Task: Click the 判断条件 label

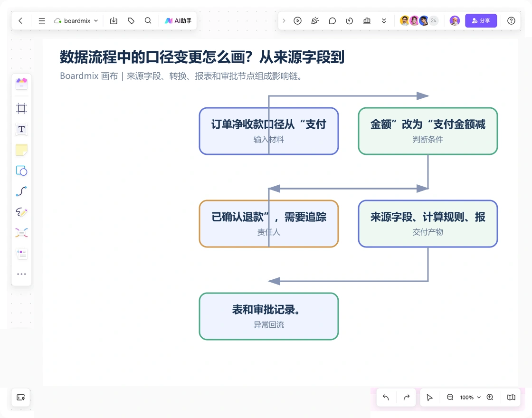Action: (428, 140)
